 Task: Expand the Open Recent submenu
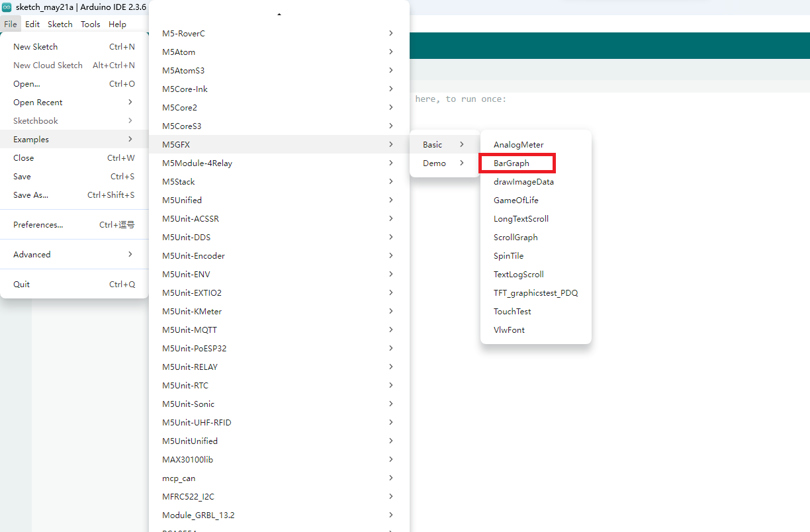74,103
